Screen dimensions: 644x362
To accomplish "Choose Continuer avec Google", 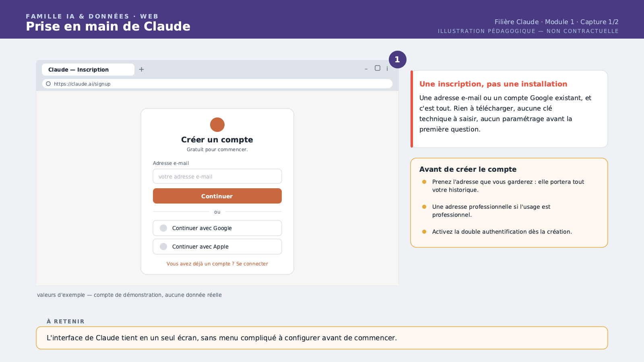I will [x=217, y=228].
